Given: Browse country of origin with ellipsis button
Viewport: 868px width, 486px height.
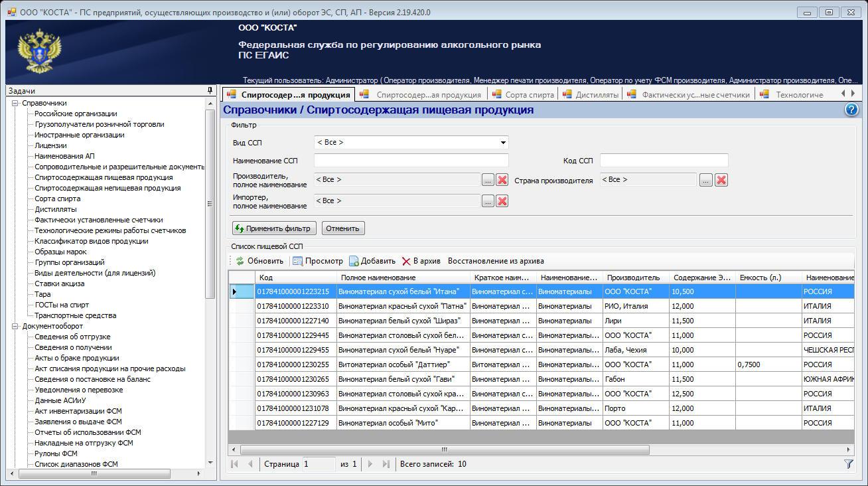Looking at the screenshot, I should (x=706, y=180).
